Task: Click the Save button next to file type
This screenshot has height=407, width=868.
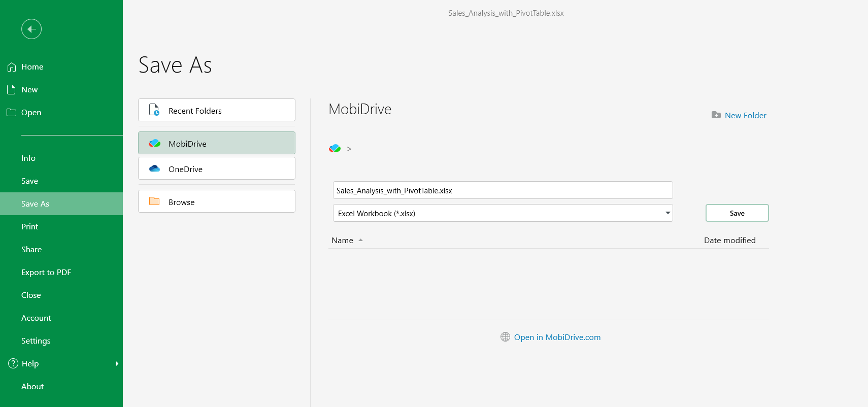Action: click(737, 213)
